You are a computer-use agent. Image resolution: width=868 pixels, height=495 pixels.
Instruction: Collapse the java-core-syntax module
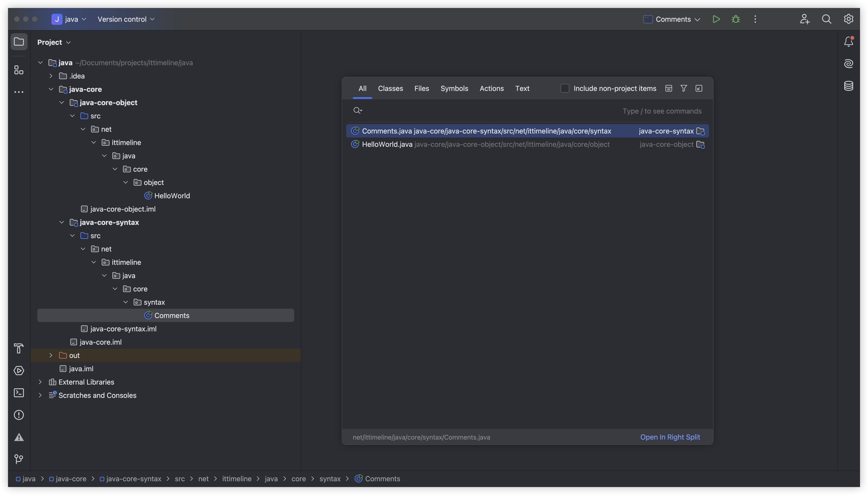61,222
